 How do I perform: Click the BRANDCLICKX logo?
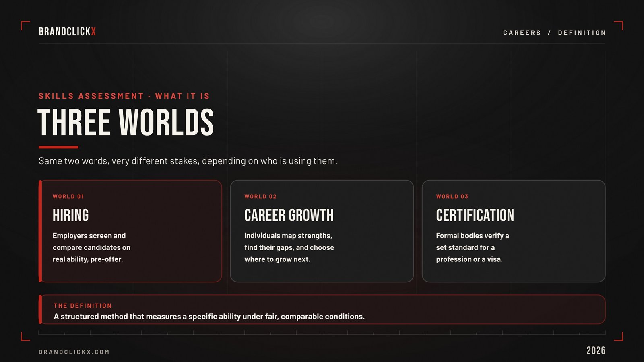[x=67, y=32]
